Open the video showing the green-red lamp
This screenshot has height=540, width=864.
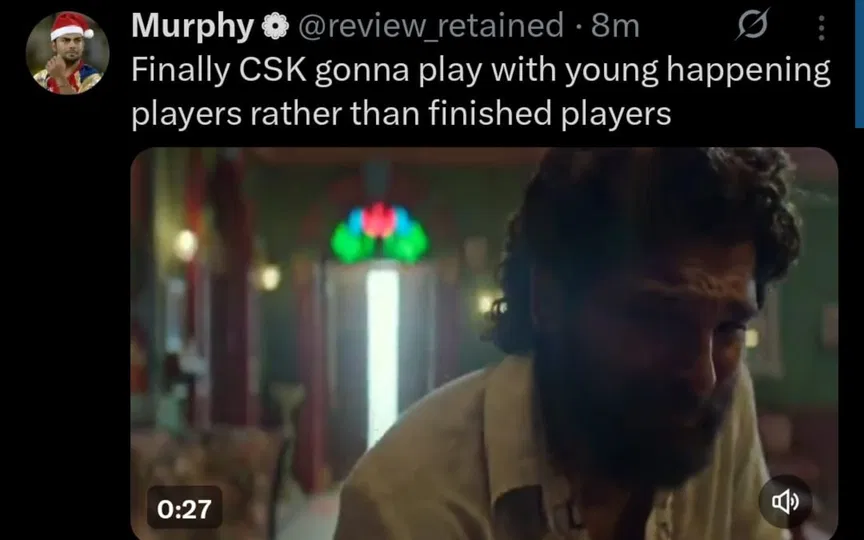[484, 343]
